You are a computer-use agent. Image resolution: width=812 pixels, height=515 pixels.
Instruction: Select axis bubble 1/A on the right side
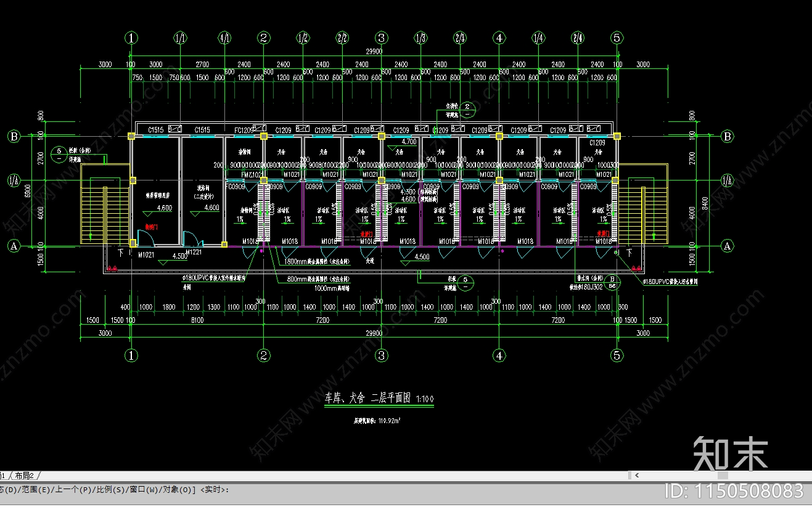[x=728, y=180]
